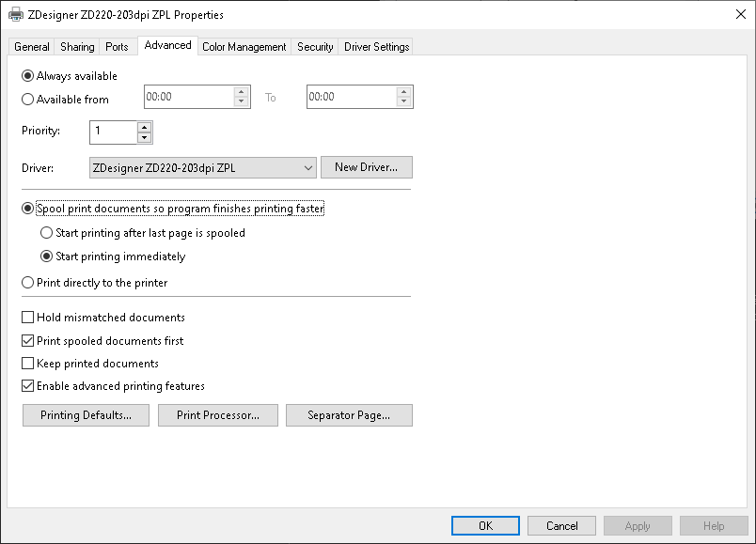Open the Driver dropdown list
The height and width of the screenshot is (544, 756).
(x=307, y=166)
